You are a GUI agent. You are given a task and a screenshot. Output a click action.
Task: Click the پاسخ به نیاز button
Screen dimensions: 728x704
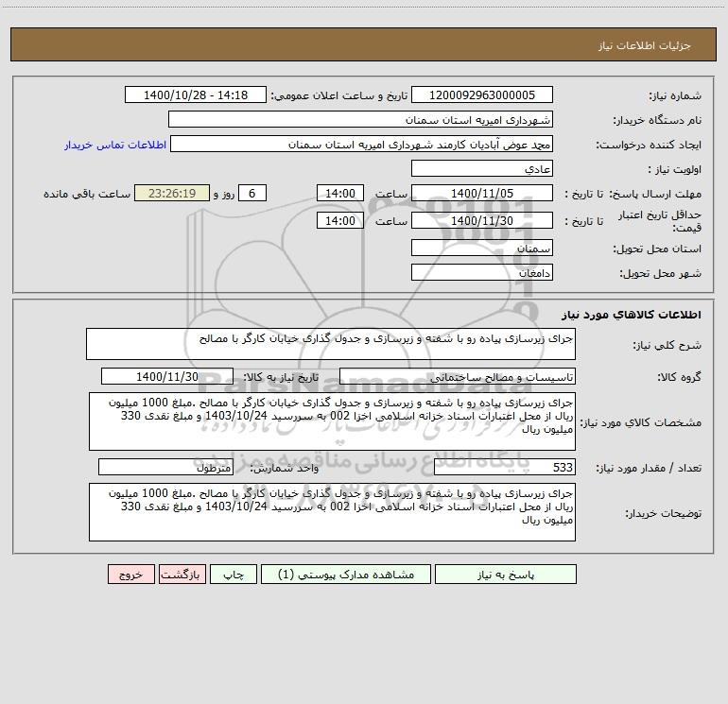(506, 575)
